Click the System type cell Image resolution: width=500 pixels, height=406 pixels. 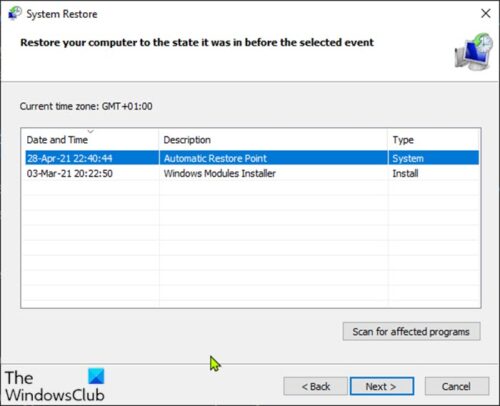408,158
